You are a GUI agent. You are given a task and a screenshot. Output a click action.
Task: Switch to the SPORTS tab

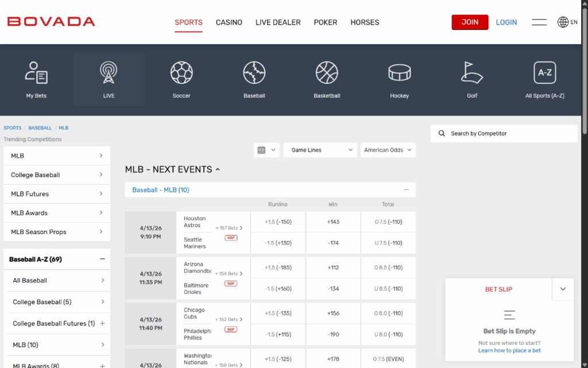tap(188, 22)
